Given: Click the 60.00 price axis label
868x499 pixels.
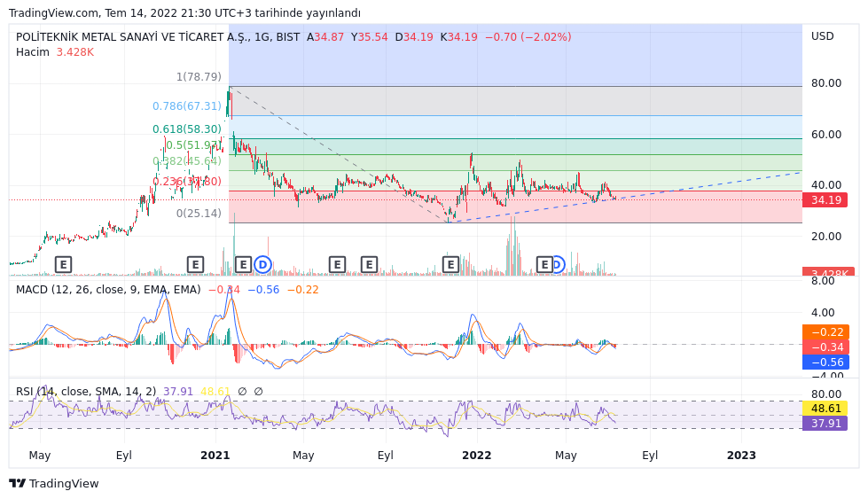Looking at the screenshot, I should [x=826, y=135].
